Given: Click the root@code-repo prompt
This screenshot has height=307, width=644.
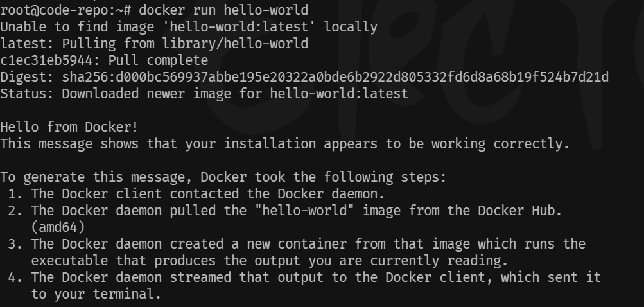Looking at the screenshot, I should click(65, 10).
